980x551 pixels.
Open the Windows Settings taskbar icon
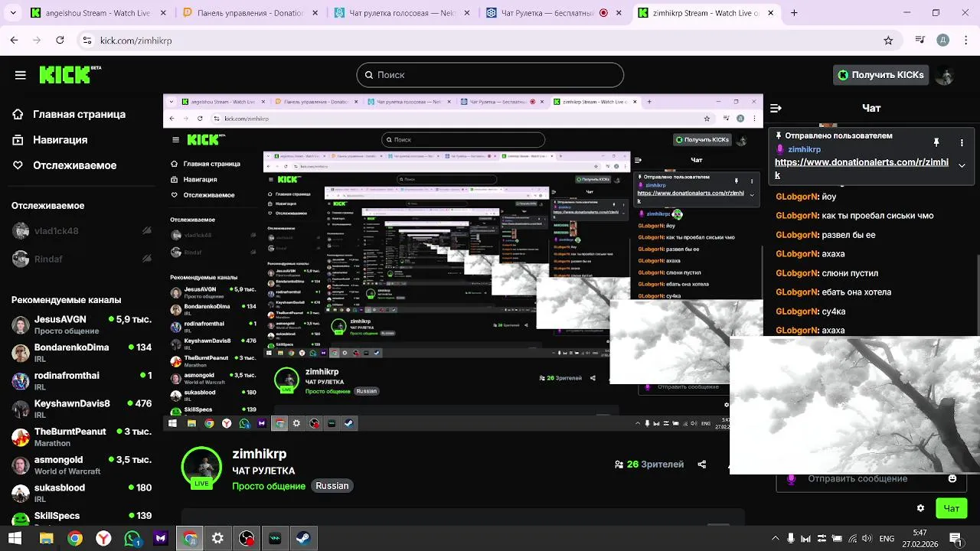click(x=217, y=539)
